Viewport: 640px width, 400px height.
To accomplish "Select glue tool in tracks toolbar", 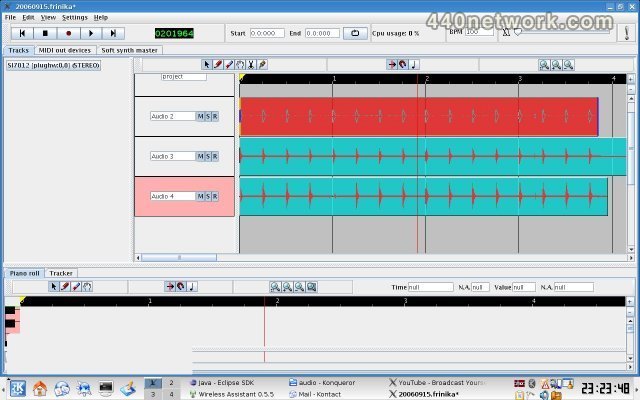I will (x=262, y=64).
